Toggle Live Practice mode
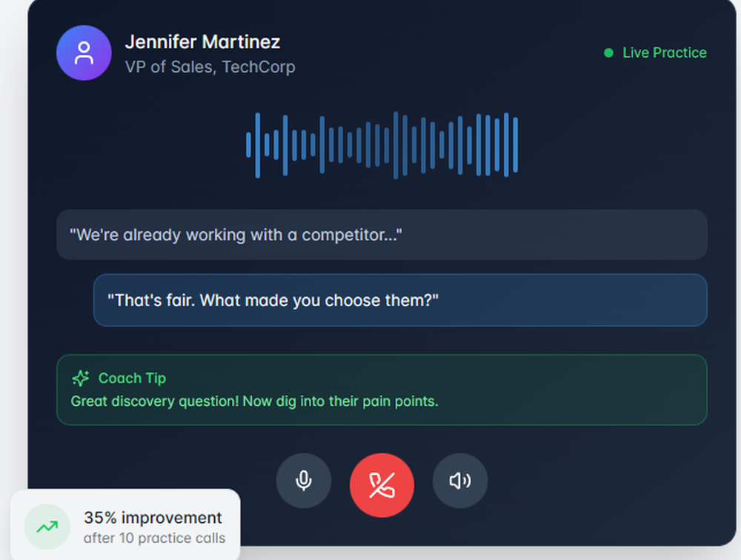This screenshot has width=741, height=560. (x=655, y=53)
